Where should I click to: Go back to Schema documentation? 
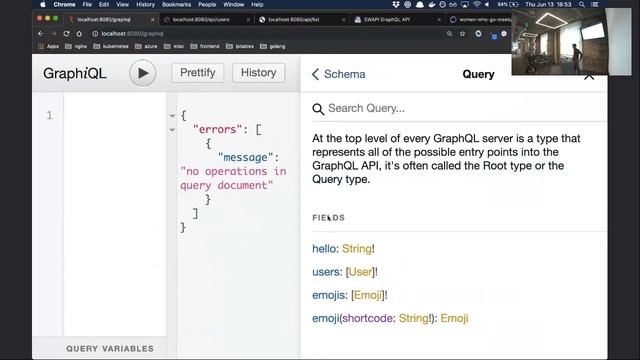tap(339, 74)
